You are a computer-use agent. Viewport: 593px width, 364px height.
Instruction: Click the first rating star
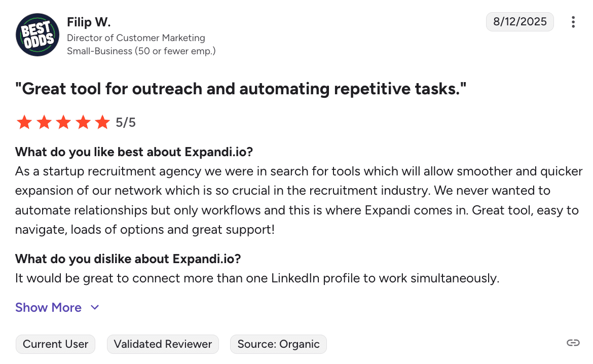point(24,122)
